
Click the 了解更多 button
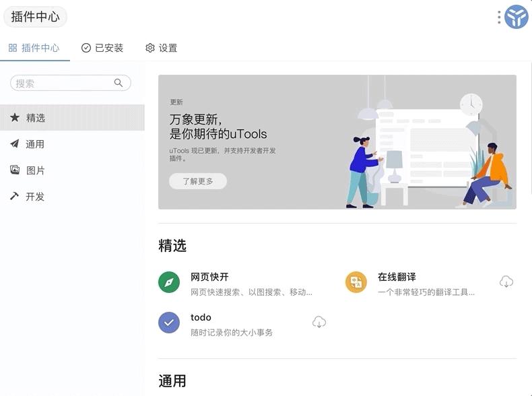tap(198, 181)
